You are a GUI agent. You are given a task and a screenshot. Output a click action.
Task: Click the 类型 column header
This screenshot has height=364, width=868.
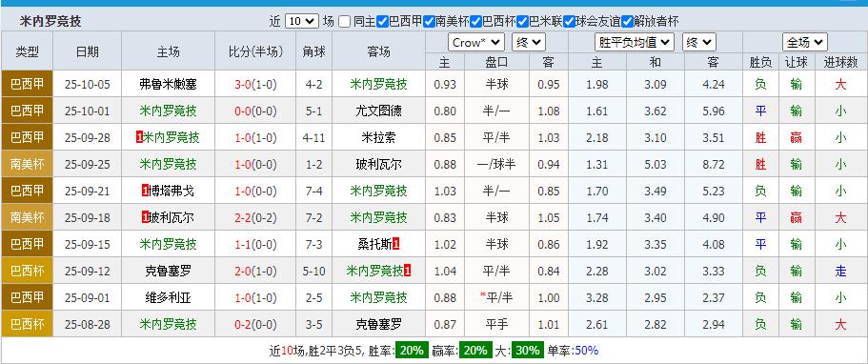click(27, 51)
